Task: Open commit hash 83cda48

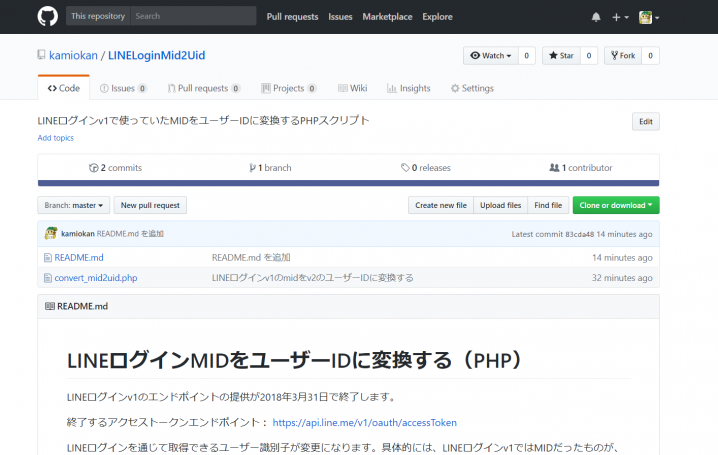Action: pos(579,234)
